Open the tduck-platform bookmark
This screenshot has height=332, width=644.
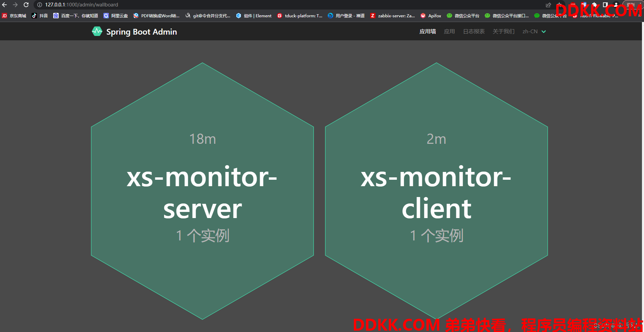tap(300, 16)
